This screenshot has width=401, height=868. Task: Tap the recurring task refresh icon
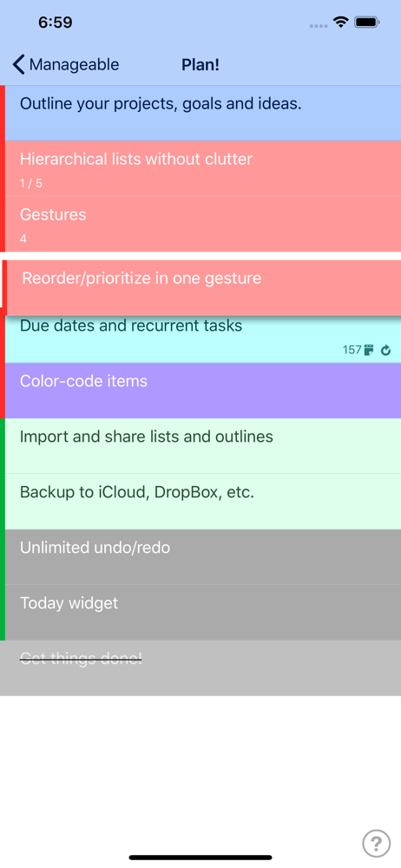(x=386, y=350)
